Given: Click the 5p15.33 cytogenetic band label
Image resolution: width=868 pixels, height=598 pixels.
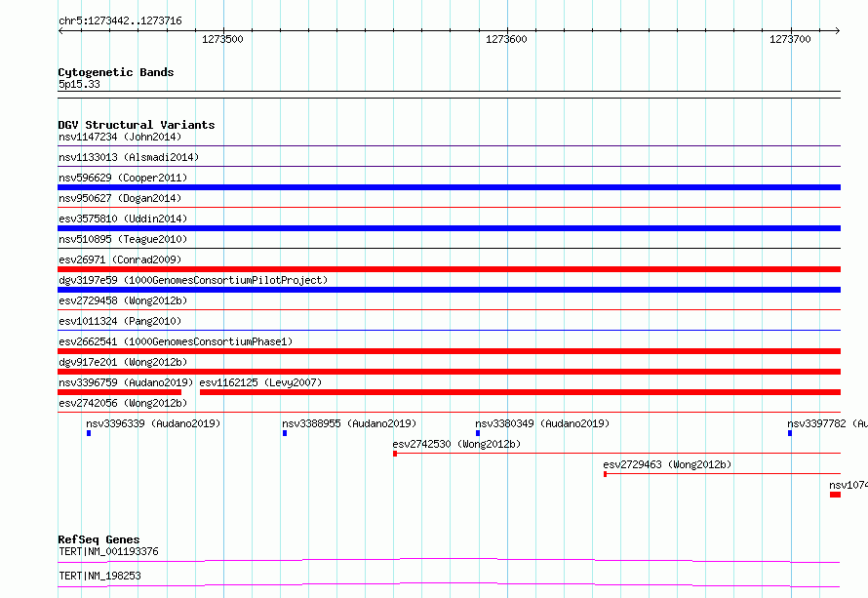Looking at the screenshot, I should pyautogui.click(x=79, y=84).
